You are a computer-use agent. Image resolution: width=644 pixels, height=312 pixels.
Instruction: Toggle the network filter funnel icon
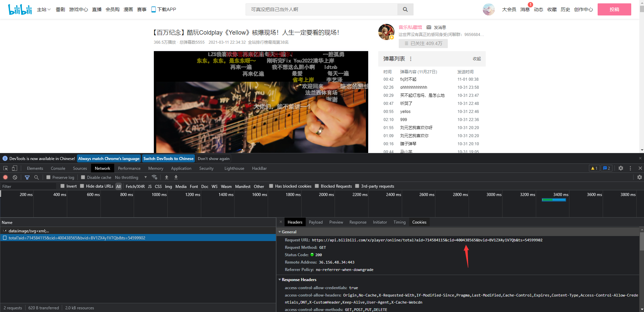[x=27, y=177]
